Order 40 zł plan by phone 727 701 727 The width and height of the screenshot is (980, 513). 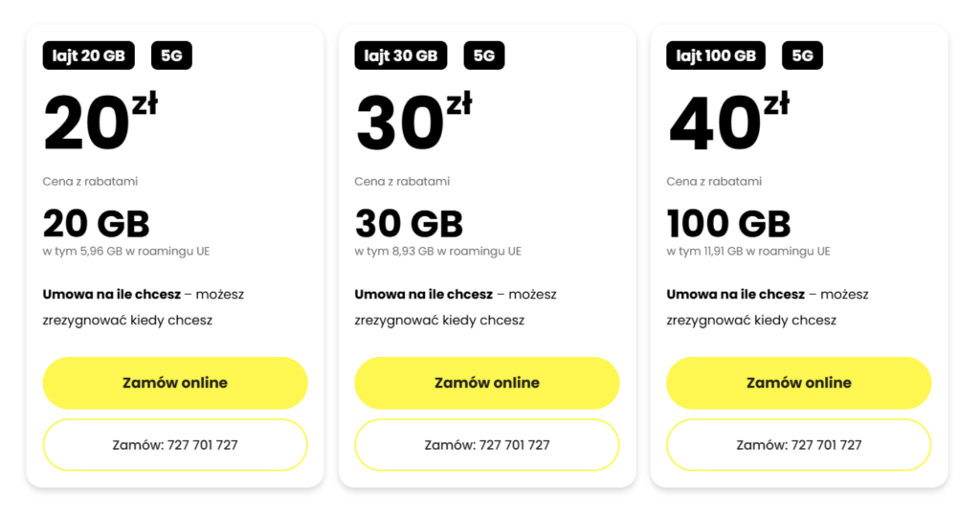(799, 445)
